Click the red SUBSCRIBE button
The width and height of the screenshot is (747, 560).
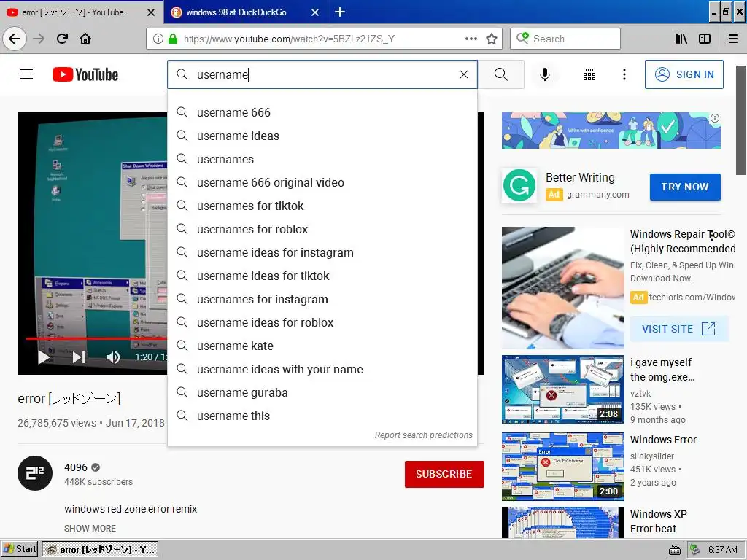444,474
